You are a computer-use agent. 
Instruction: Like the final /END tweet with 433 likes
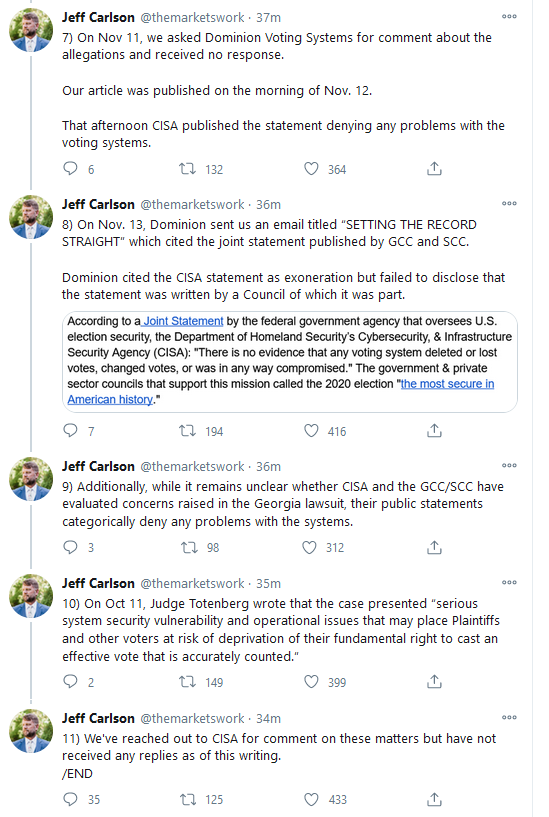[311, 799]
